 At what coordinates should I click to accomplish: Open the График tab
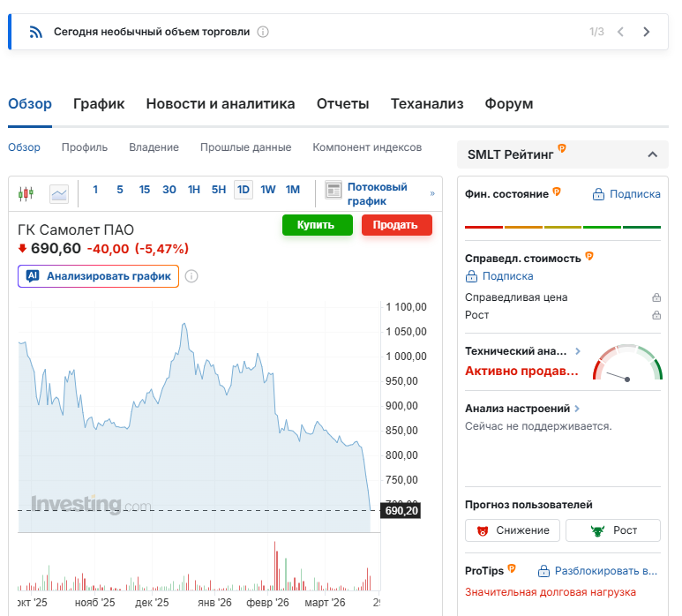pos(99,103)
